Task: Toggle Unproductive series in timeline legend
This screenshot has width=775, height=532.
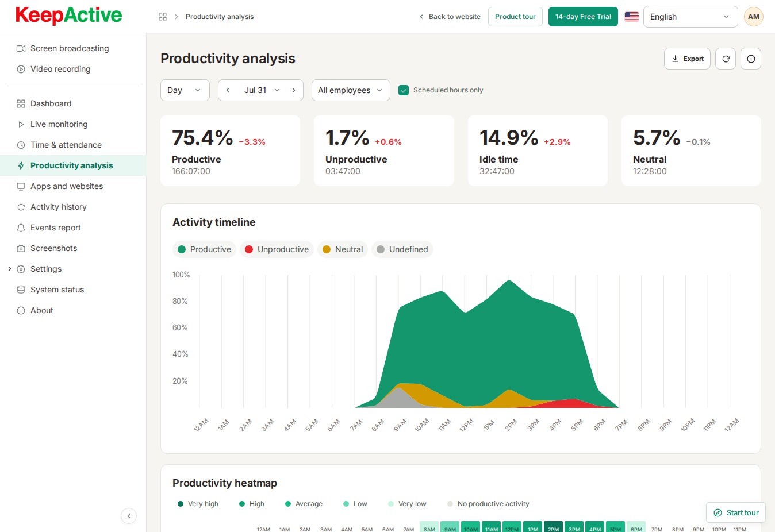Action: (277, 249)
